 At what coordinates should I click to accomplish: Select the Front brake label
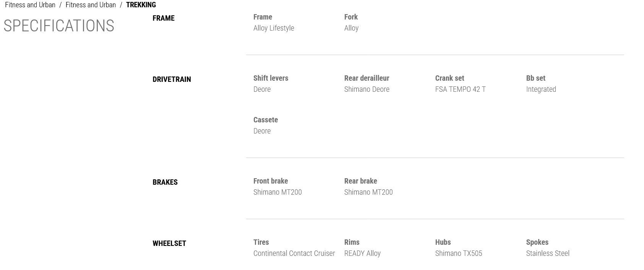pyautogui.click(x=270, y=181)
